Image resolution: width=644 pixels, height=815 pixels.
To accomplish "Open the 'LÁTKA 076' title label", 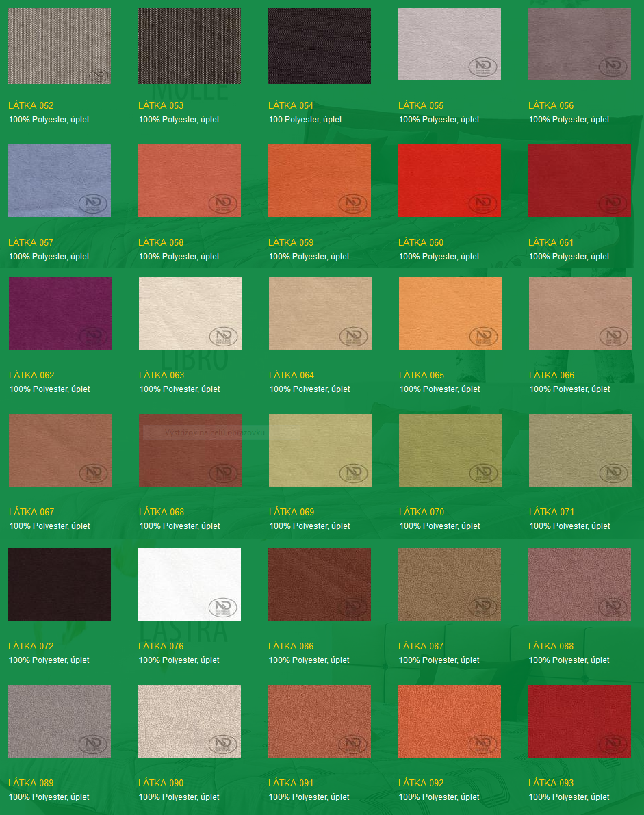I will (x=161, y=646).
